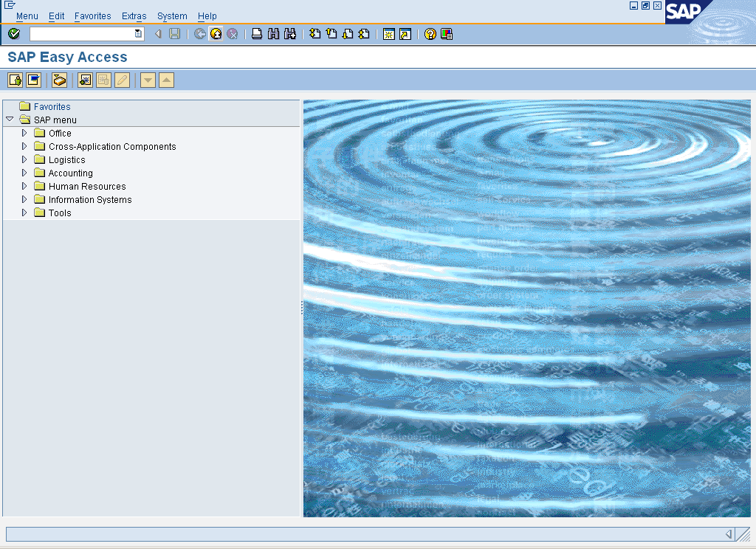Click the Last Page icon
The image size is (756, 549).
pos(364,34)
